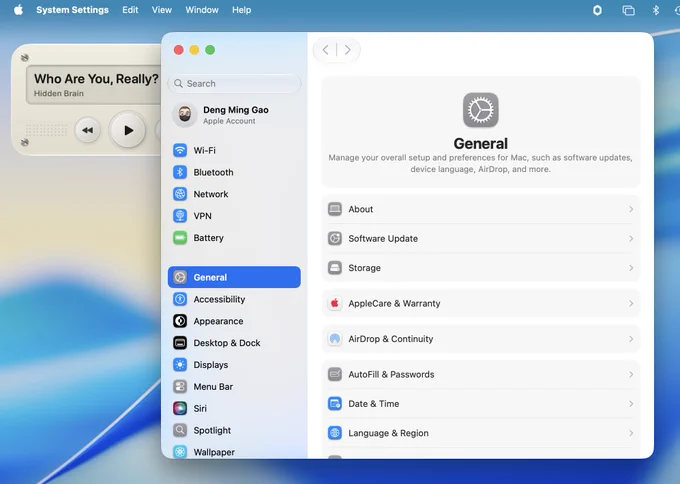Go forward with the toolbar arrow
Image resolution: width=680 pixels, height=484 pixels.
tap(347, 50)
